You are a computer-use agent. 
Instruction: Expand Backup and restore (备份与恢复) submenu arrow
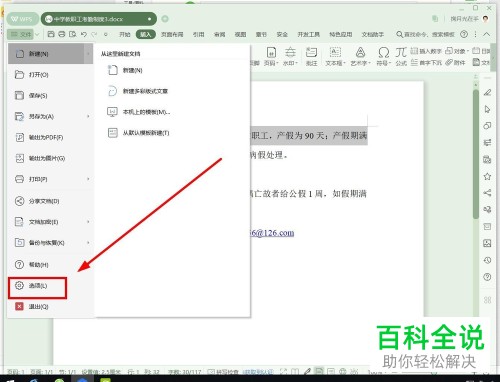[88, 243]
